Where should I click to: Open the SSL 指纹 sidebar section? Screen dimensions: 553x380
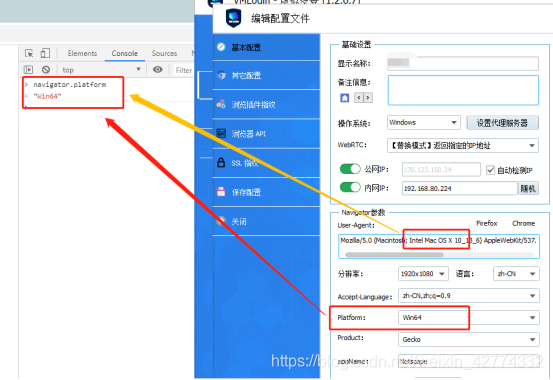(266, 163)
